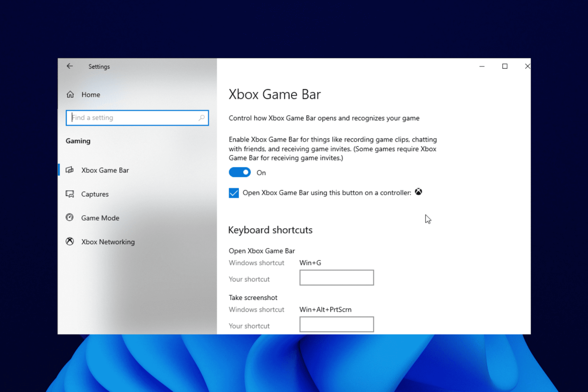The height and width of the screenshot is (392, 588).
Task: Close the Settings window
Action: tap(527, 66)
